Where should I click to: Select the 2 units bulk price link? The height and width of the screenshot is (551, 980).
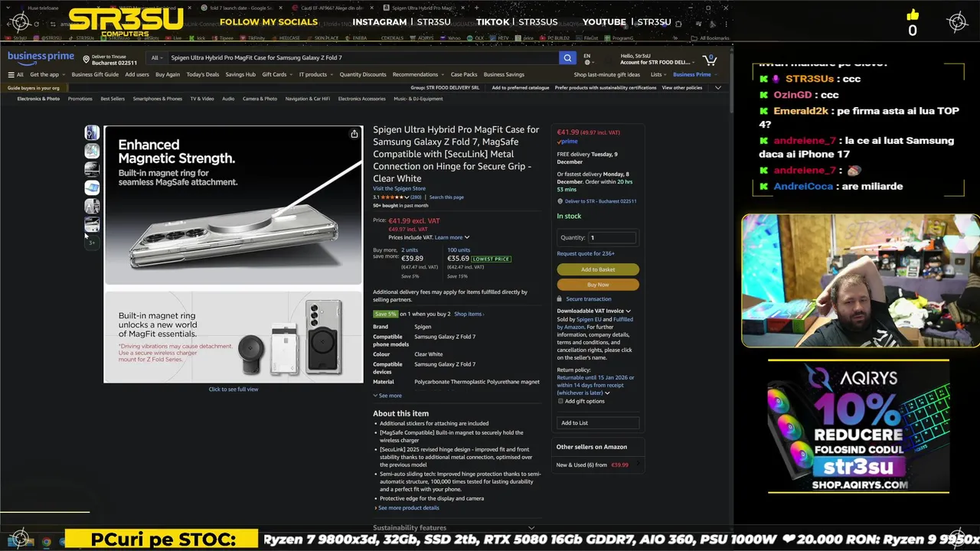(x=410, y=249)
